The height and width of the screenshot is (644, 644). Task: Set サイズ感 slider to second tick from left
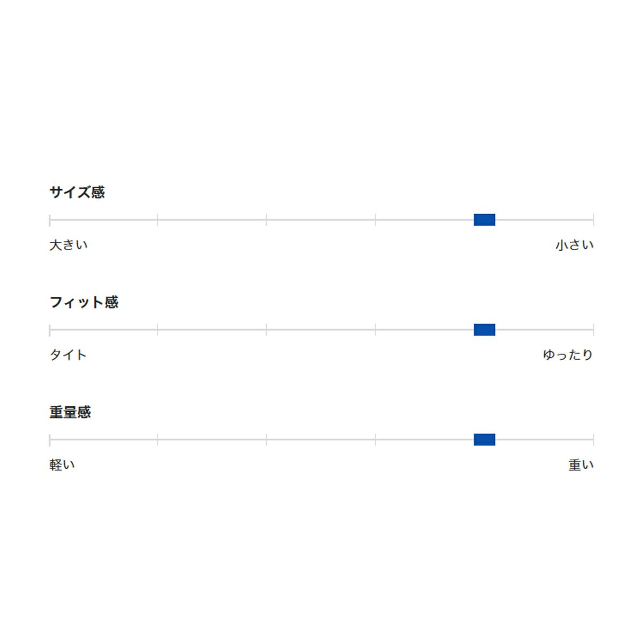click(x=157, y=220)
